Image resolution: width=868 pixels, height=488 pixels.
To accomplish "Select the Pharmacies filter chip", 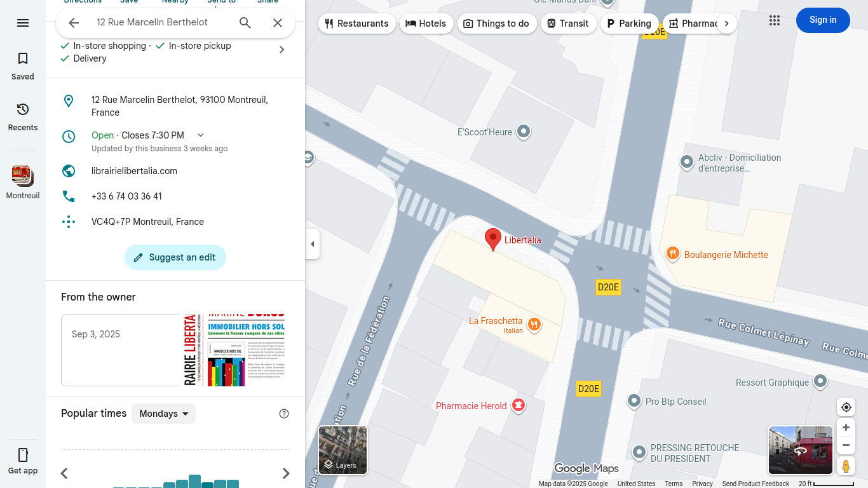I will 693,24.
